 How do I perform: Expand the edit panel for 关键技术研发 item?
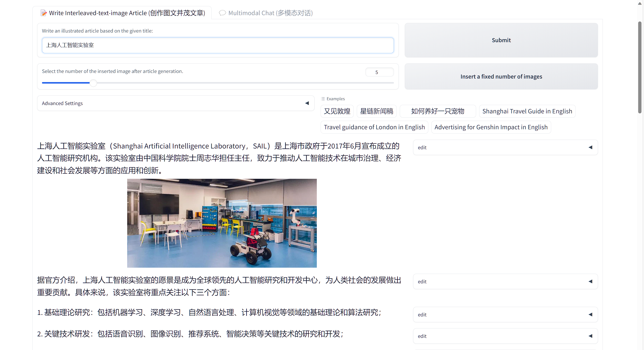(590, 336)
